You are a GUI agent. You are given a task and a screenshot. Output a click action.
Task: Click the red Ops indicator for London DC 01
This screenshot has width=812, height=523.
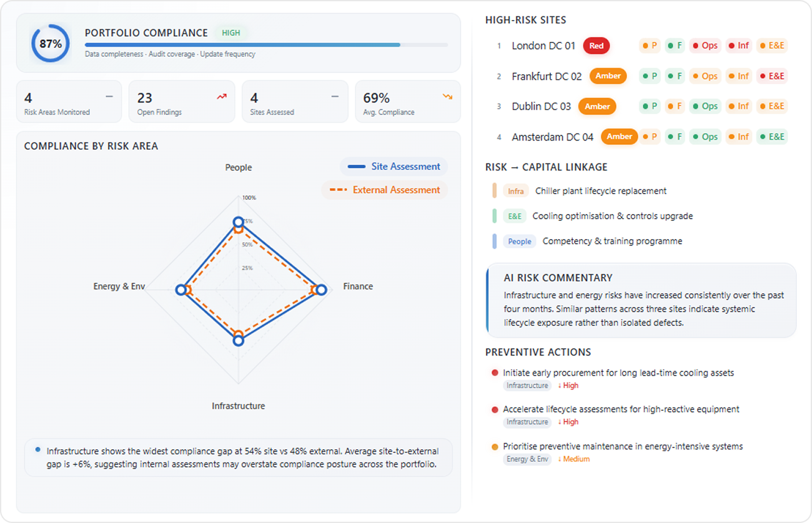pos(705,46)
